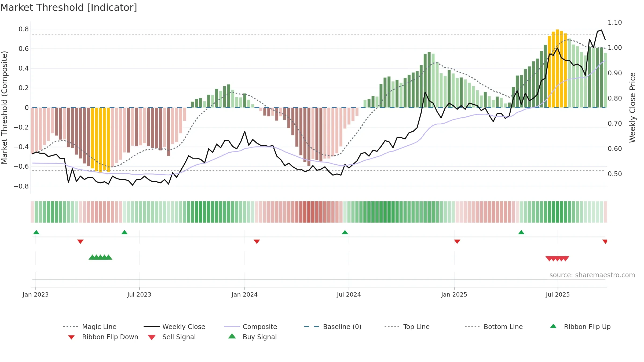Toggle the Magic Line legend entry
This screenshot has width=644, height=362.
coord(90,327)
